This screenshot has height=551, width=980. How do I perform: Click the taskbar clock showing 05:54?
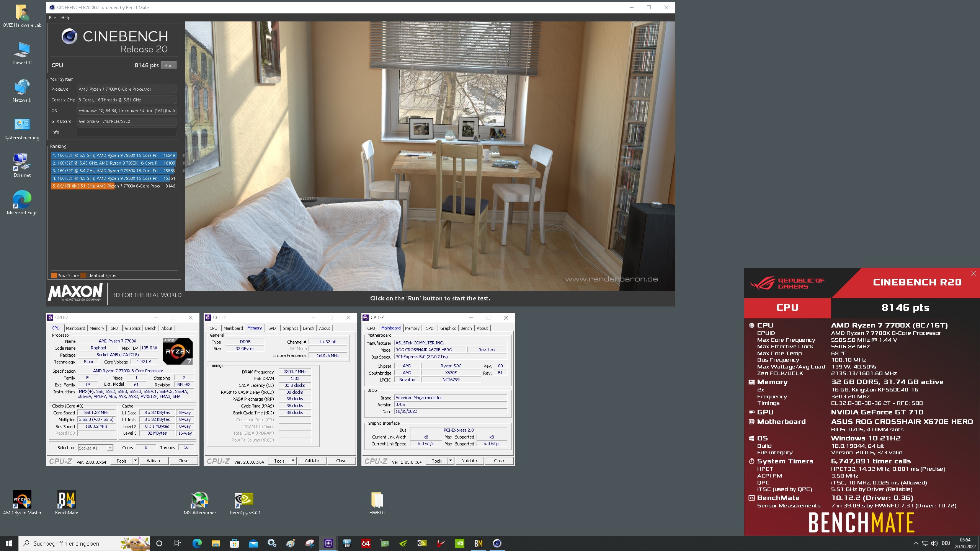point(965,543)
